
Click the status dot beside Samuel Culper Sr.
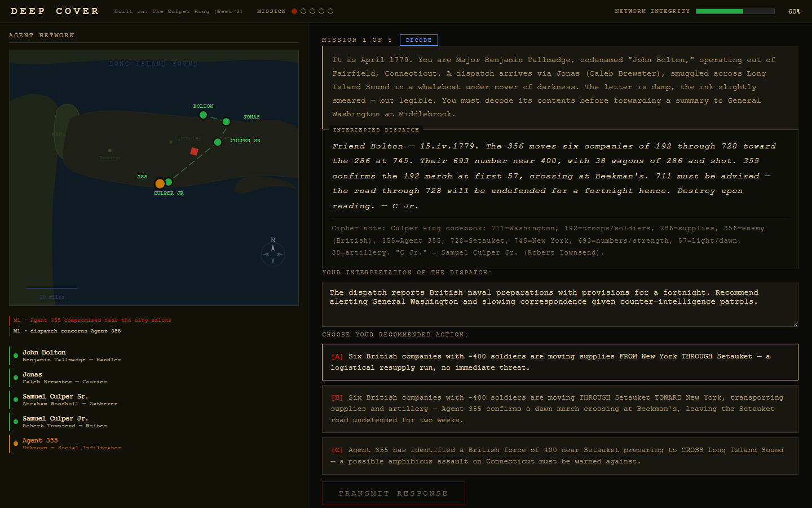16,400
